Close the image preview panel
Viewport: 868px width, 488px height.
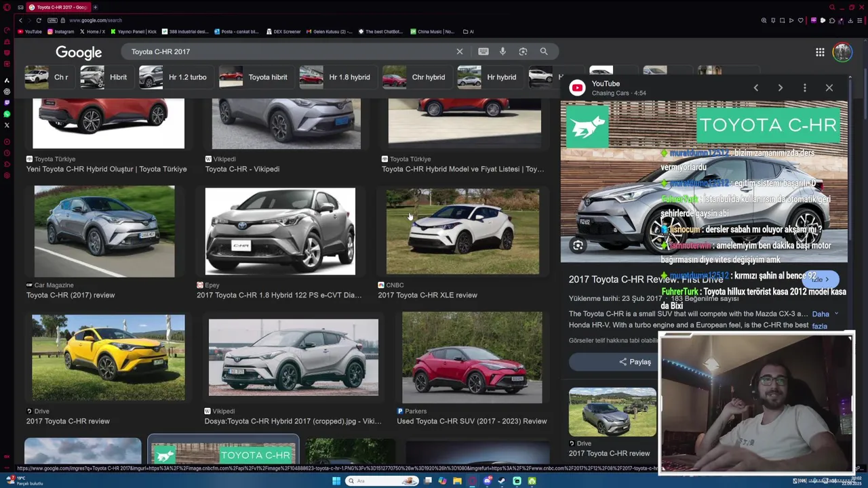click(829, 88)
